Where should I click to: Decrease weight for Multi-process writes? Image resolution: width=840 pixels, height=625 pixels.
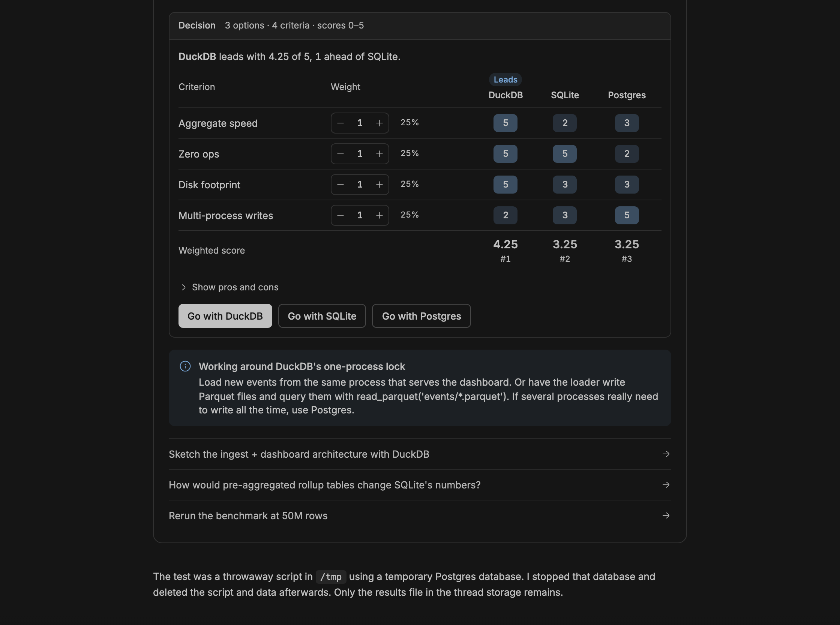click(x=340, y=215)
